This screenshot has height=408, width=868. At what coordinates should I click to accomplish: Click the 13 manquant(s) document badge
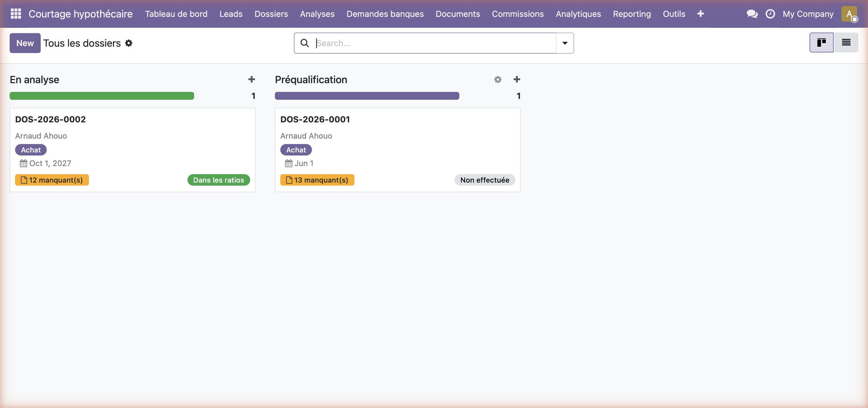317,180
